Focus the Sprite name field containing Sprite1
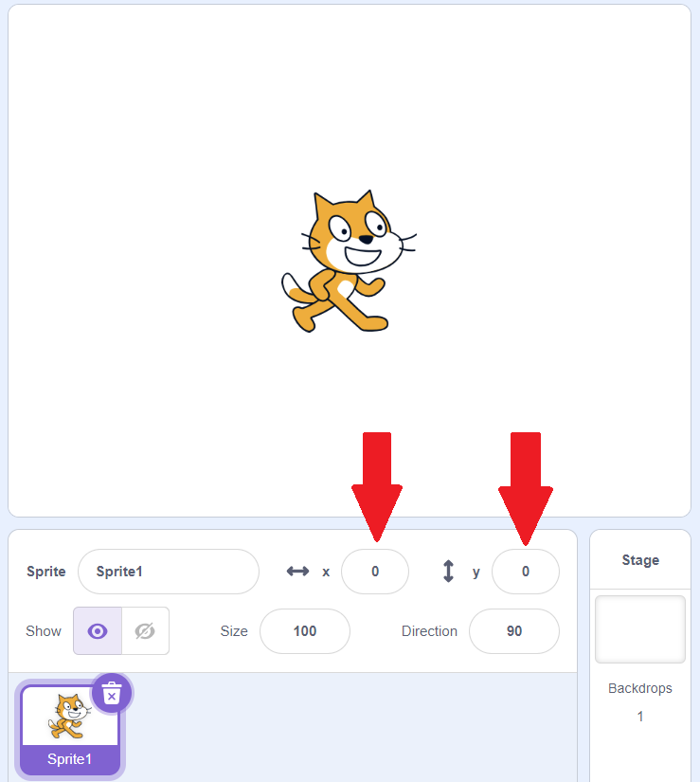700x782 pixels. point(169,572)
